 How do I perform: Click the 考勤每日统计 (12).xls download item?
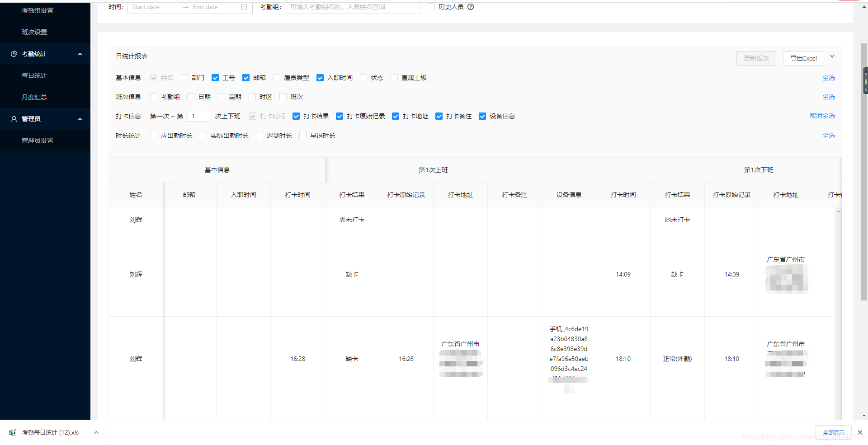click(x=50, y=432)
